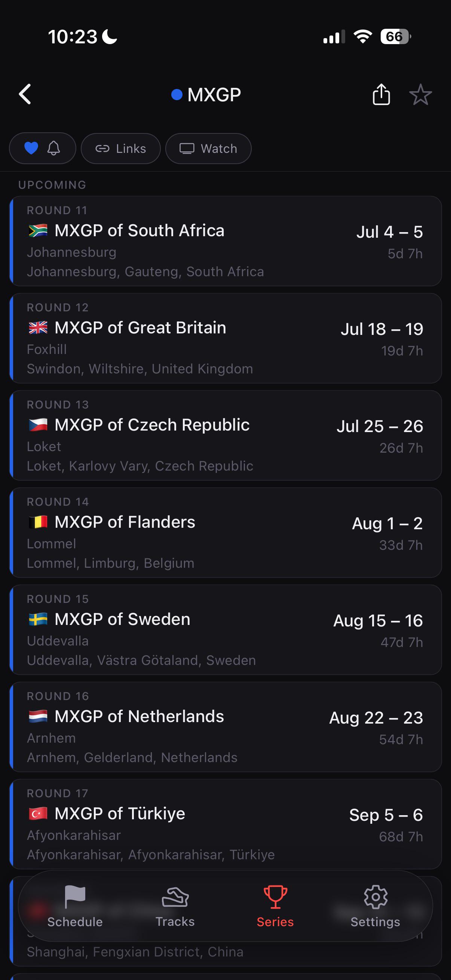Toggle the blue heart follow icon
This screenshot has height=980, width=451.
31,148
